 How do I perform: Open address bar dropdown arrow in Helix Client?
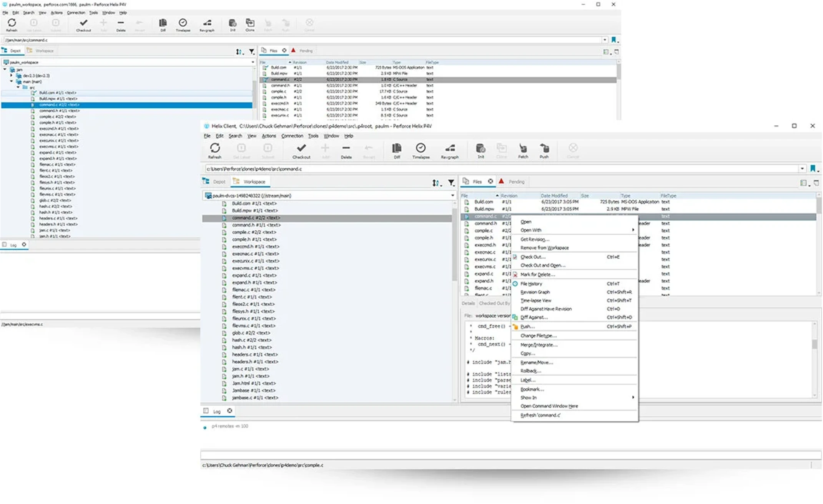(x=802, y=169)
